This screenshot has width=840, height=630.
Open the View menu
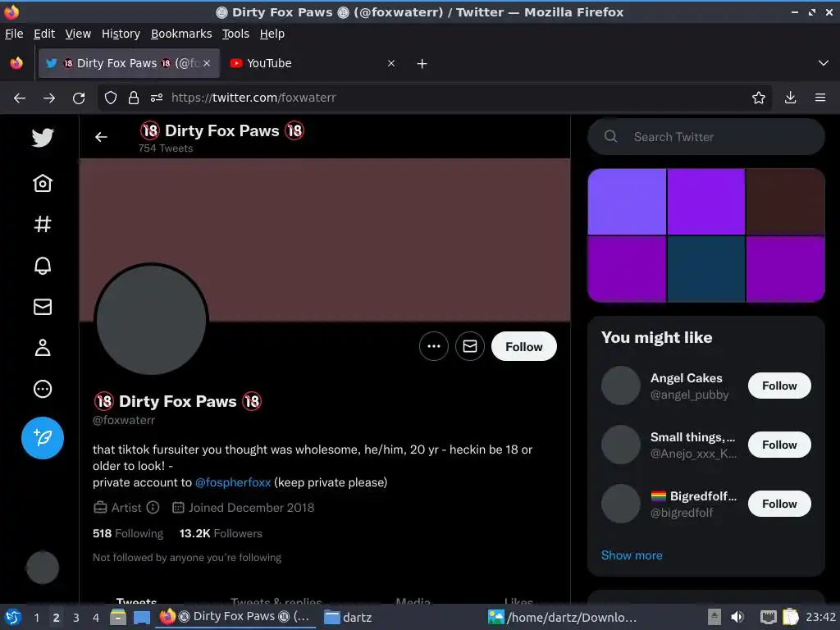(x=78, y=34)
